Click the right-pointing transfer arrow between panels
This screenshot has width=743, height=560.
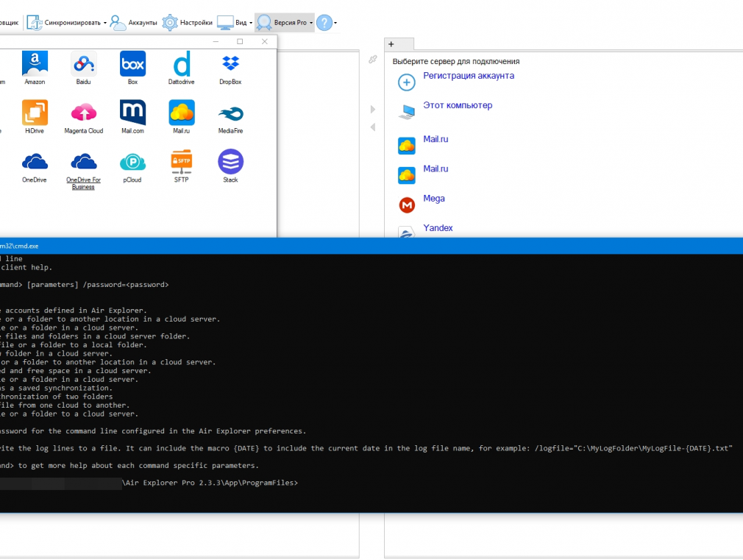click(x=373, y=109)
